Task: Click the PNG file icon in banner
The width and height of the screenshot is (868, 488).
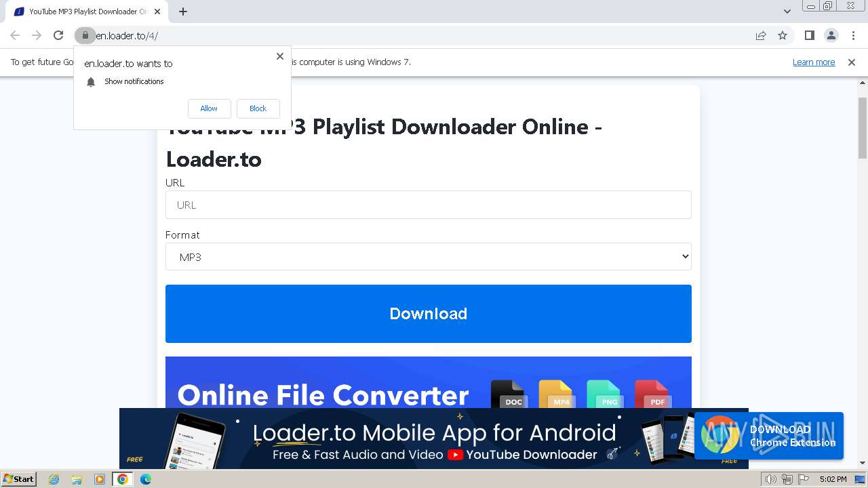Action: point(604,394)
